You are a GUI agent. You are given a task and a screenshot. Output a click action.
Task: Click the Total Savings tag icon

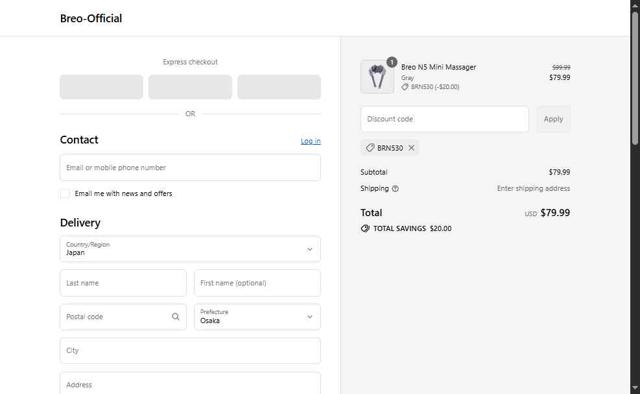coord(365,228)
